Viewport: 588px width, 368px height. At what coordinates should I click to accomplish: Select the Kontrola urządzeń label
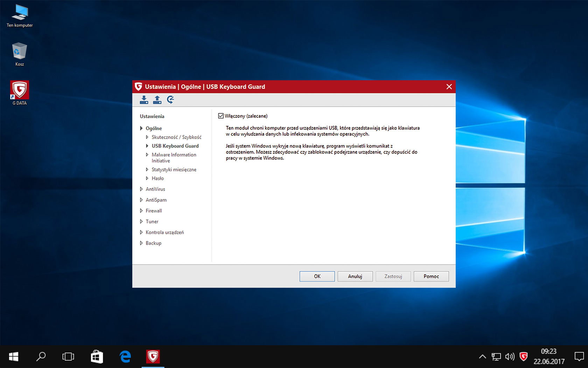[164, 232]
